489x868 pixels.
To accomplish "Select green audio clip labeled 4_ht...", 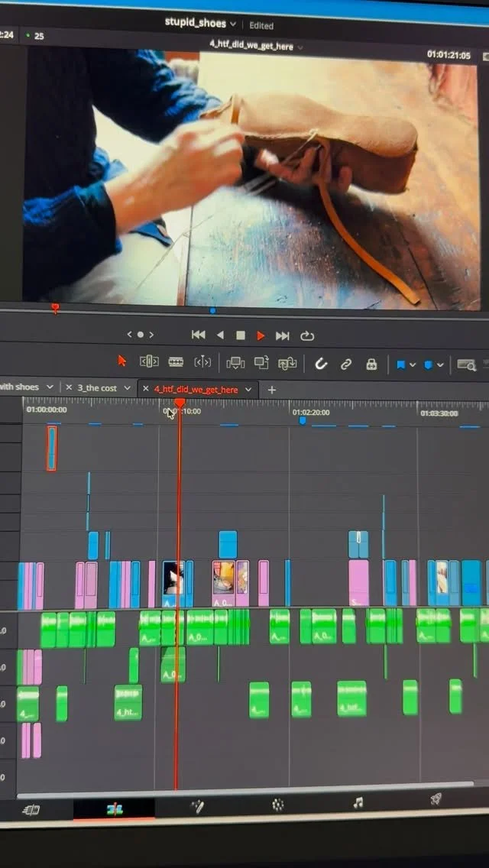I will pyautogui.click(x=128, y=702).
